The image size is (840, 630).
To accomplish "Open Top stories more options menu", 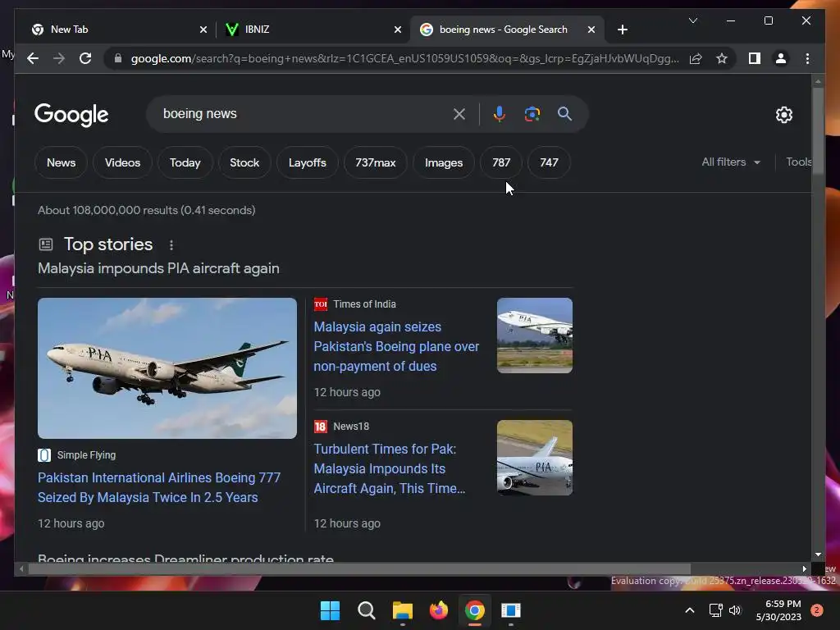I will click(171, 245).
